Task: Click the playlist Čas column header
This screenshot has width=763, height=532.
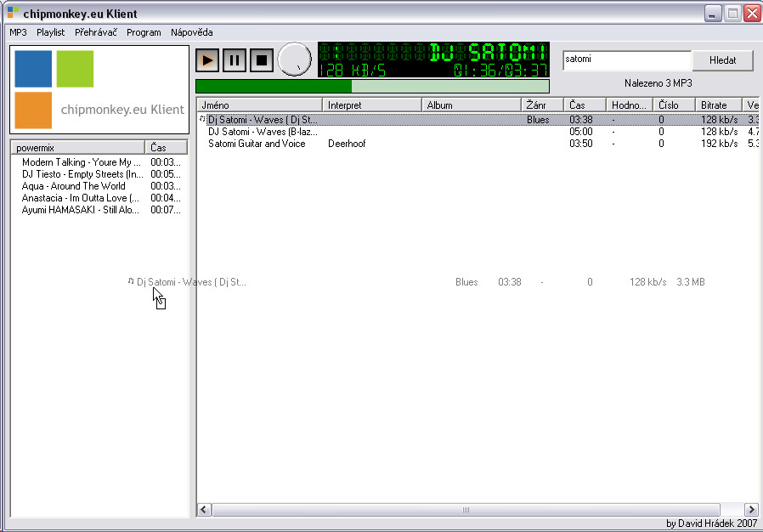Action: point(166,148)
